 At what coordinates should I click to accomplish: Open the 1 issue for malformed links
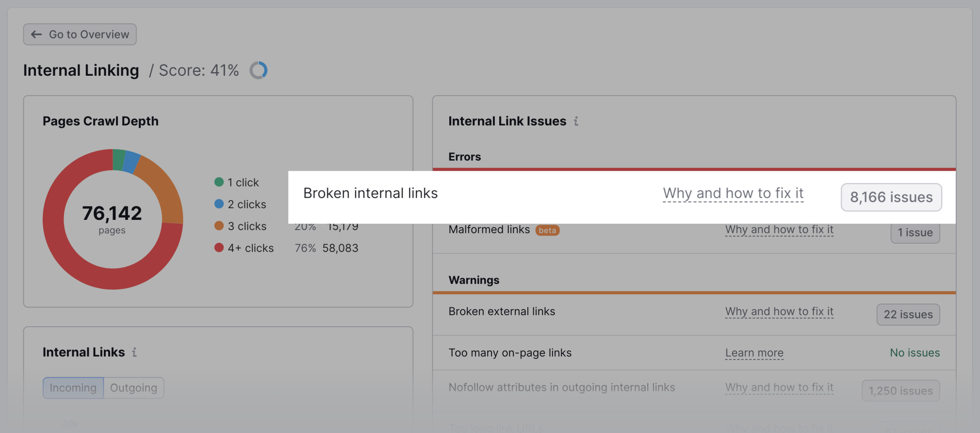[x=915, y=233]
